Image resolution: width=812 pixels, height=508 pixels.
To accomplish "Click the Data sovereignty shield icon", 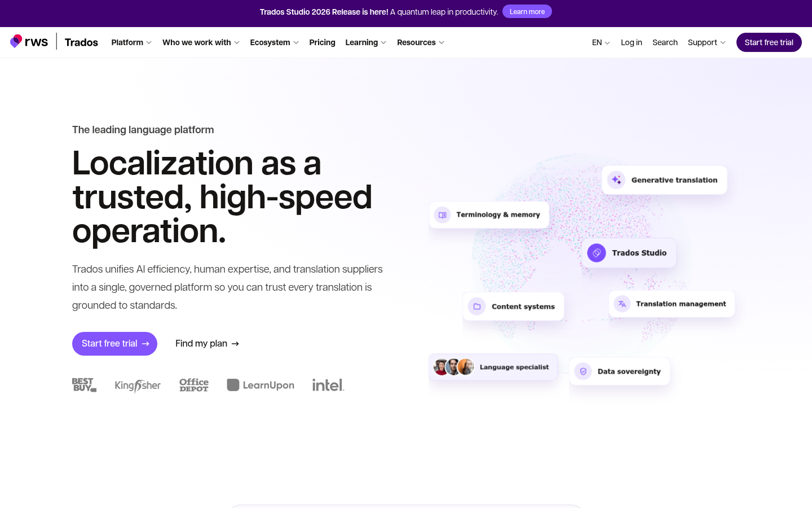I will tap(583, 371).
